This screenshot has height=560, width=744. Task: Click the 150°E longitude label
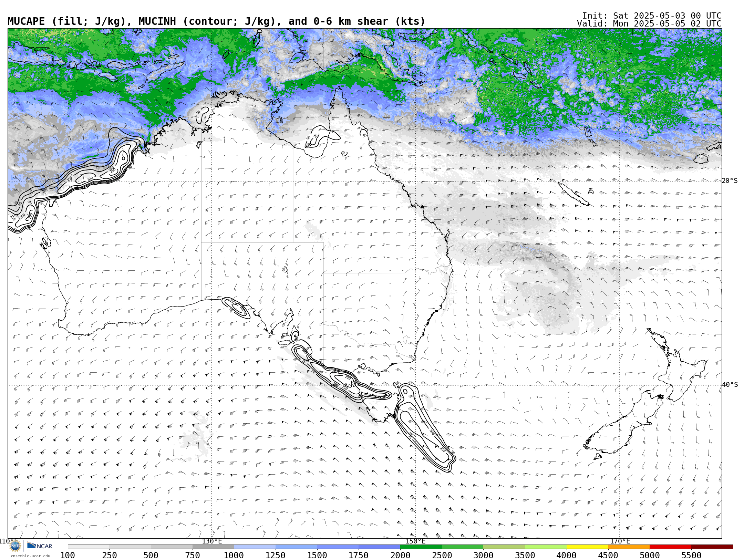415,541
